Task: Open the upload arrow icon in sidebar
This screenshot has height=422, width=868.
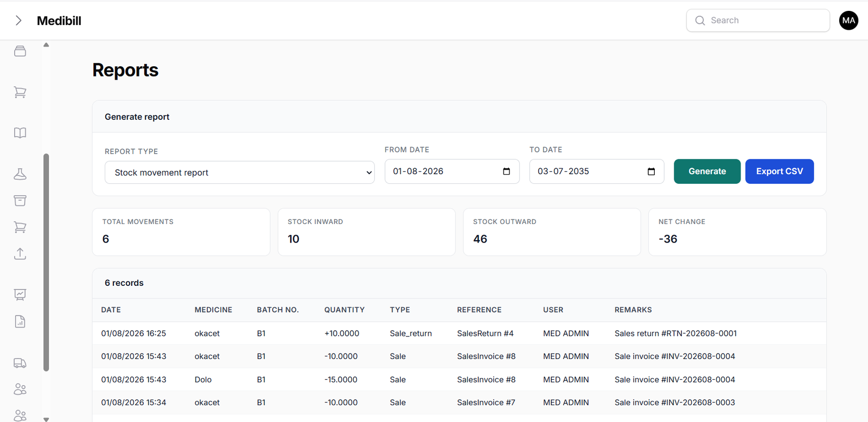Action: coord(20,254)
